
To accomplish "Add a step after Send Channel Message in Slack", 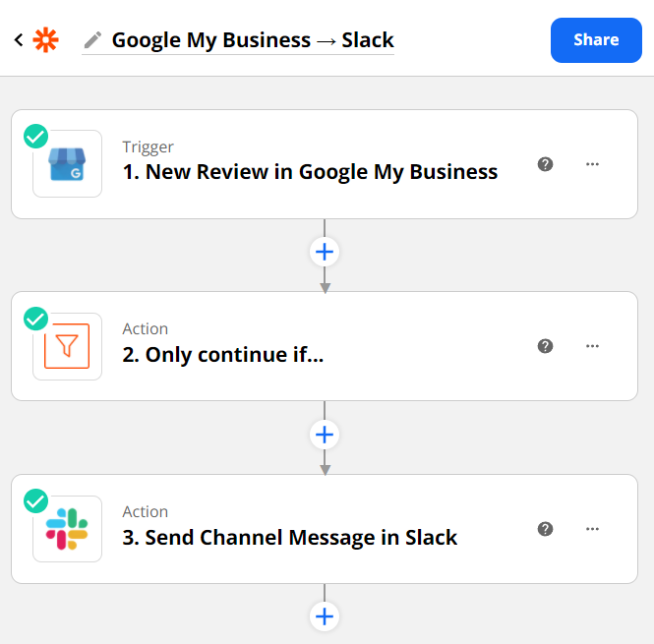I will [x=325, y=616].
